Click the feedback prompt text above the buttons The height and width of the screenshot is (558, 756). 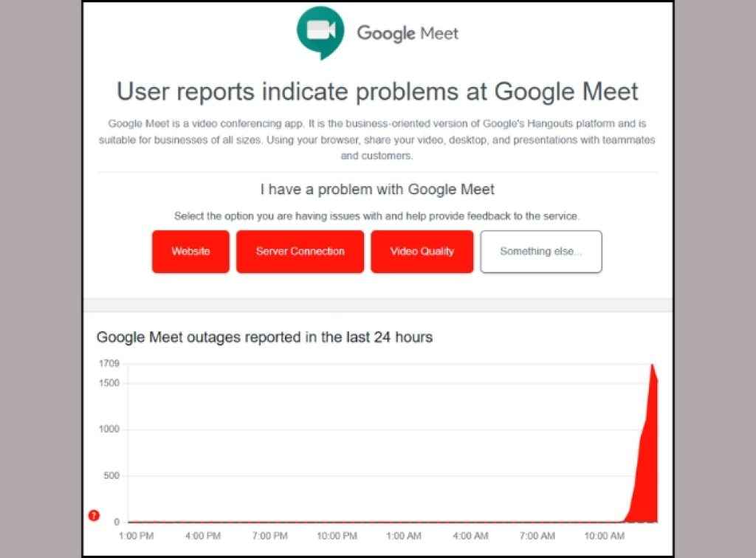pyautogui.click(x=377, y=216)
